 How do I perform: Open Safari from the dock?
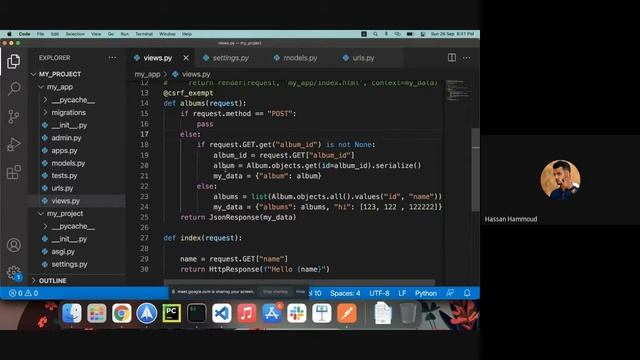click(147, 313)
